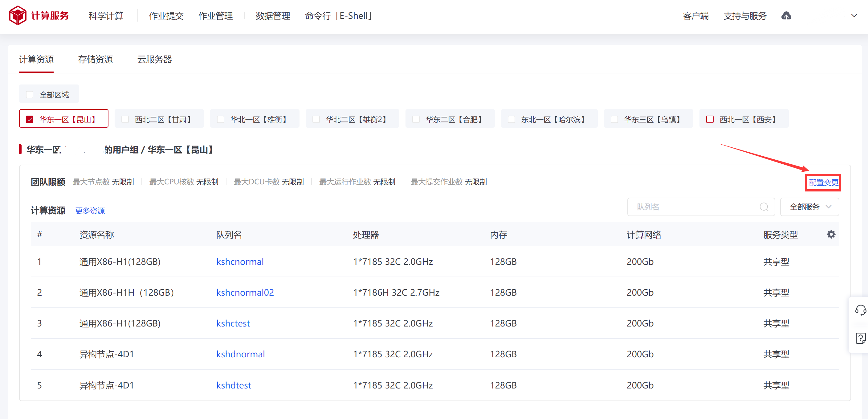Click the 服务类型 column header

coord(780,235)
